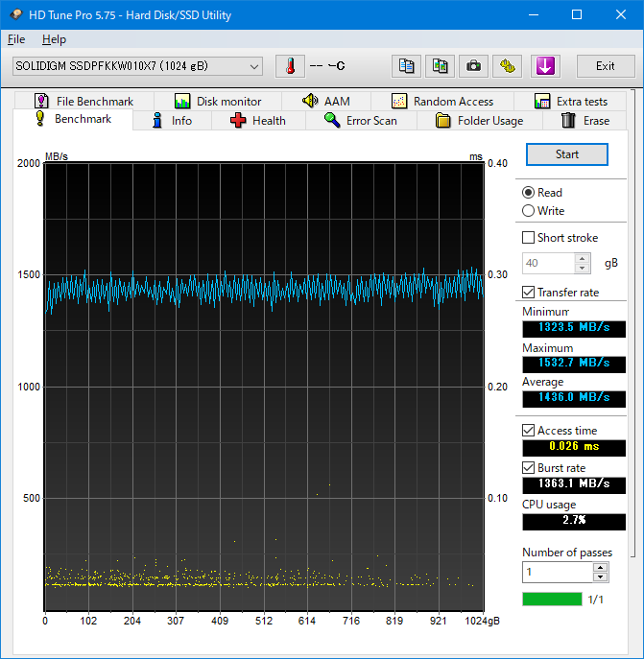Click the 1363.1 MB/s burst rate value
The width and height of the screenshot is (644, 659).
574,483
